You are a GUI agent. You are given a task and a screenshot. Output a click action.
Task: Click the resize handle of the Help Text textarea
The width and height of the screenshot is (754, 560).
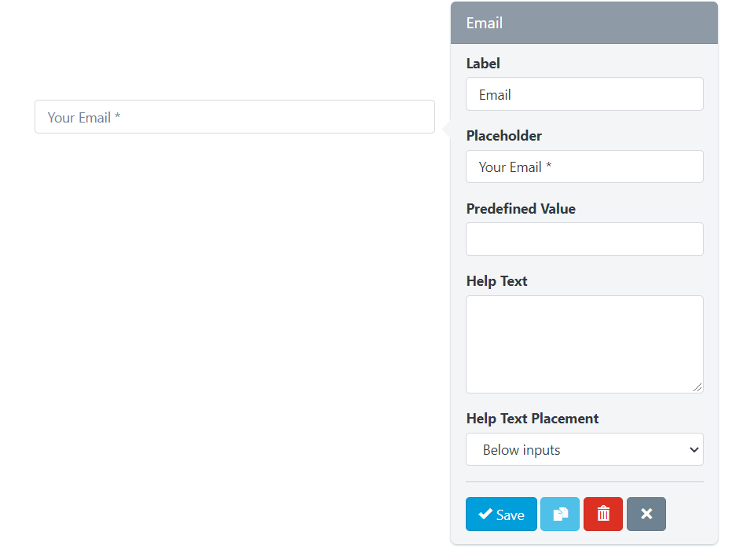[x=697, y=387]
